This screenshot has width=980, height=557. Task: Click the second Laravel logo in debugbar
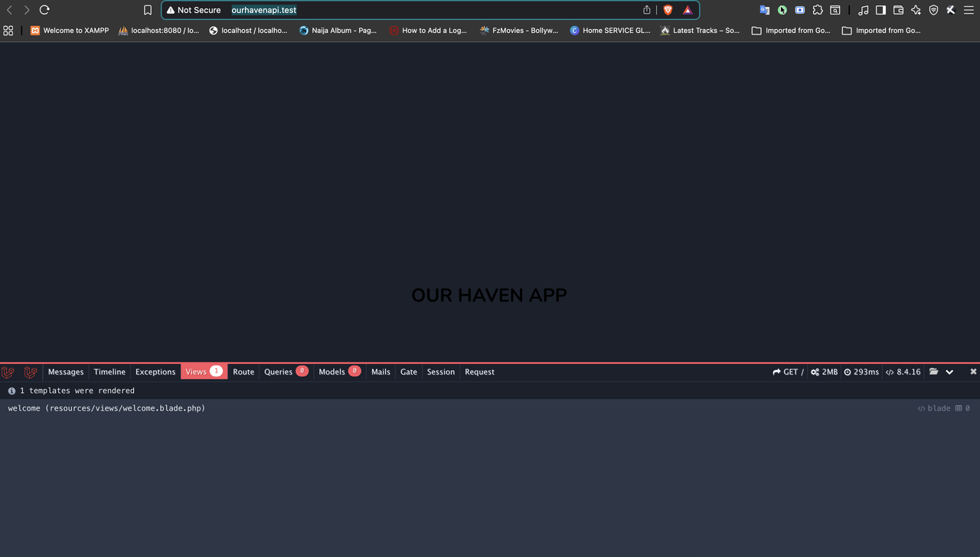(31, 372)
